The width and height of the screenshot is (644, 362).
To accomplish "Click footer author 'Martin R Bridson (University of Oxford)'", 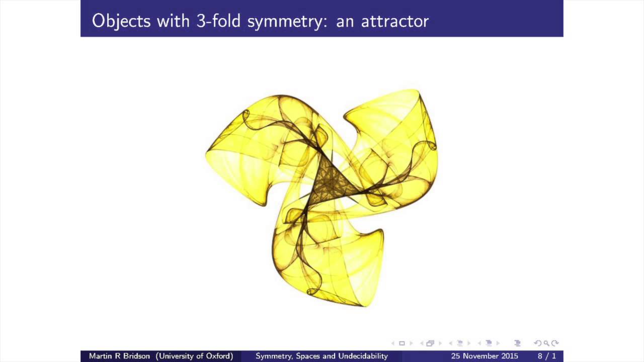I will pos(161,356).
